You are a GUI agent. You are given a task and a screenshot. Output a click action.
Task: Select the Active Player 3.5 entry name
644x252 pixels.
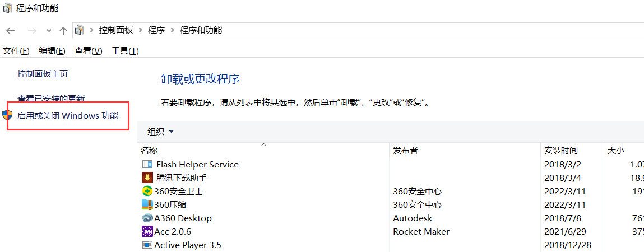pos(188,245)
